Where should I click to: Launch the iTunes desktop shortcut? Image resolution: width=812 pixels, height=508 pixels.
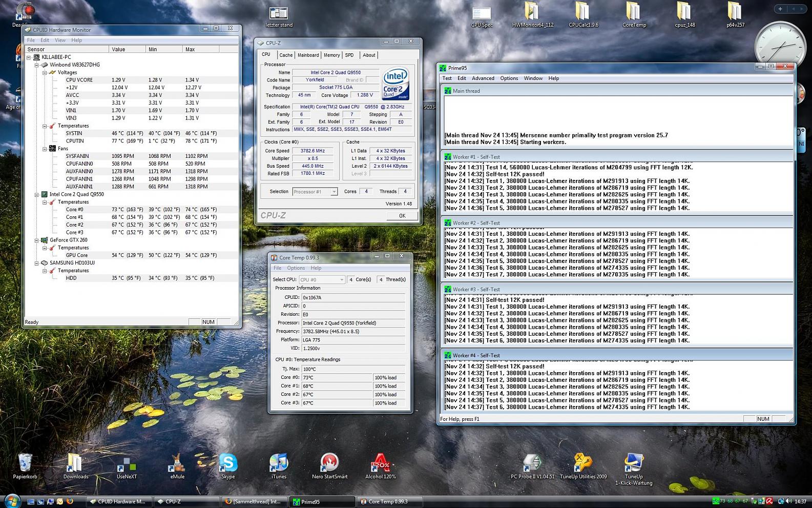click(279, 466)
